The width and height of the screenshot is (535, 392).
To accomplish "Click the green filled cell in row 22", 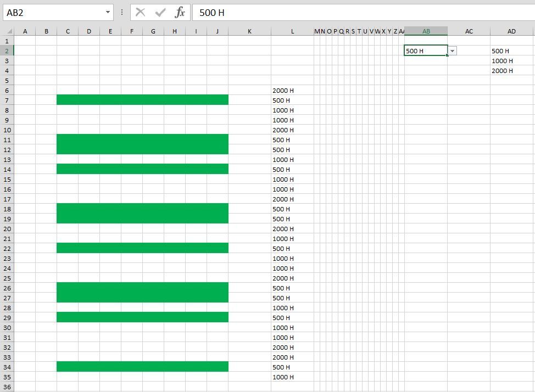I will 142,248.
